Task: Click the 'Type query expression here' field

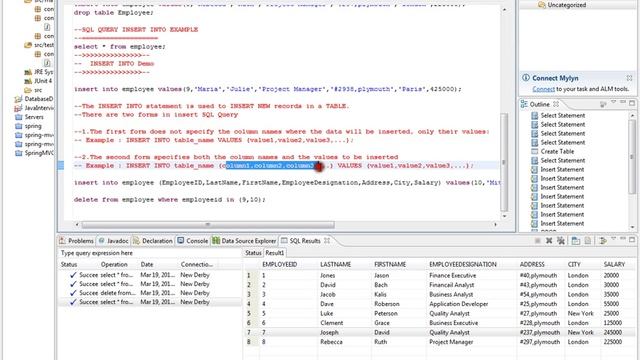Action: click(x=149, y=253)
